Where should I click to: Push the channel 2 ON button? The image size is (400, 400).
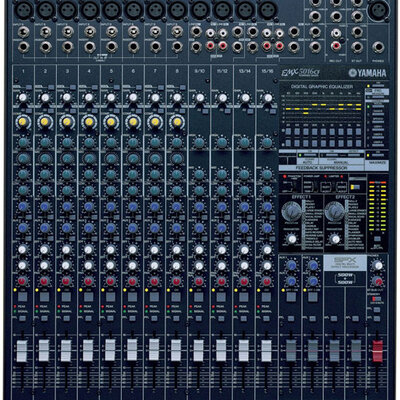[44, 296]
